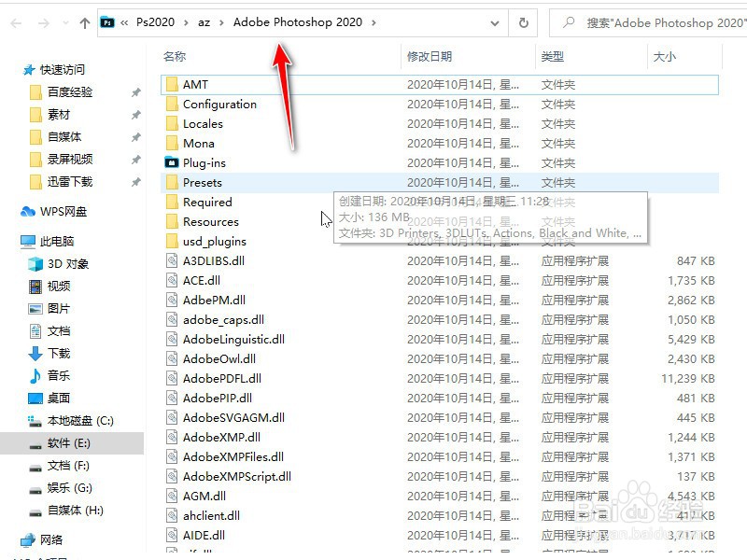The width and height of the screenshot is (747, 560).
Task: Select AdobeXMP.dll file name
Action: (221, 437)
